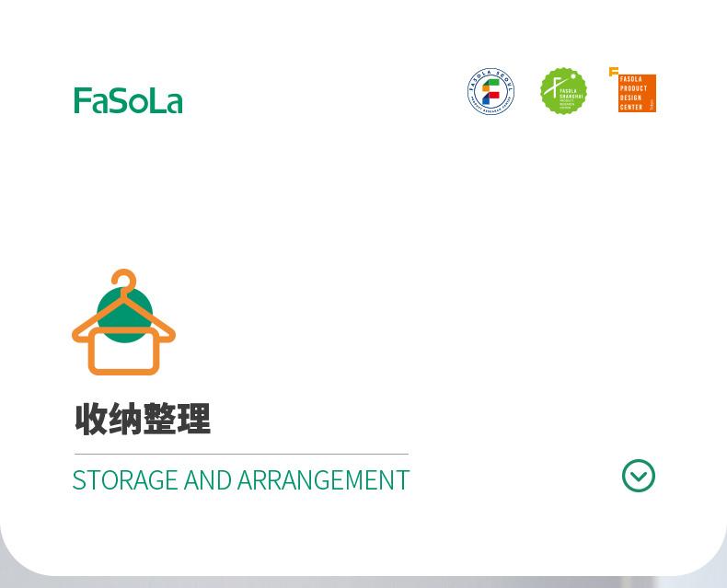Click the multicolored F inside the Seoul badge
This screenshot has width=727, height=588.
coord(490,91)
